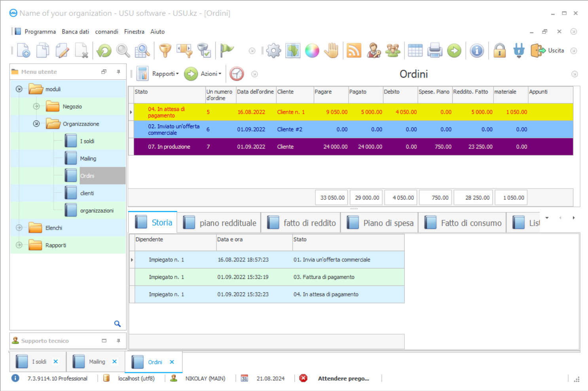588x391 pixels.
Task: Expand the Negozio folder
Action: click(x=36, y=106)
